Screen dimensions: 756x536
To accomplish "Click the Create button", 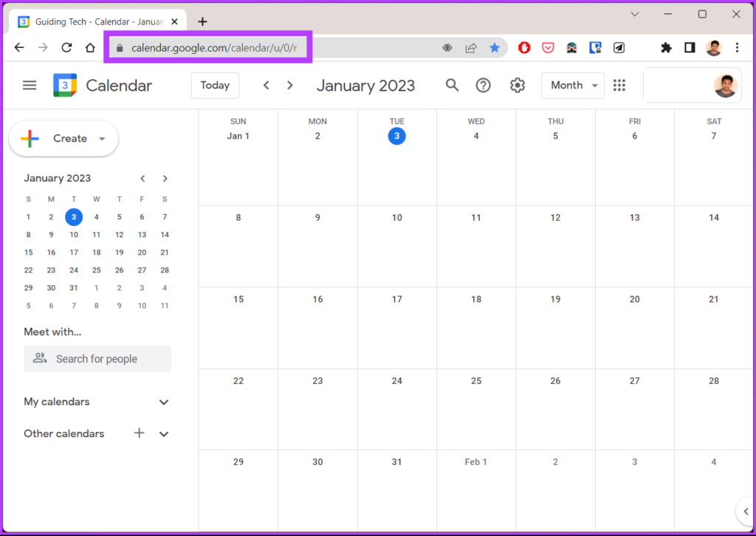I will [x=63, y=138].
